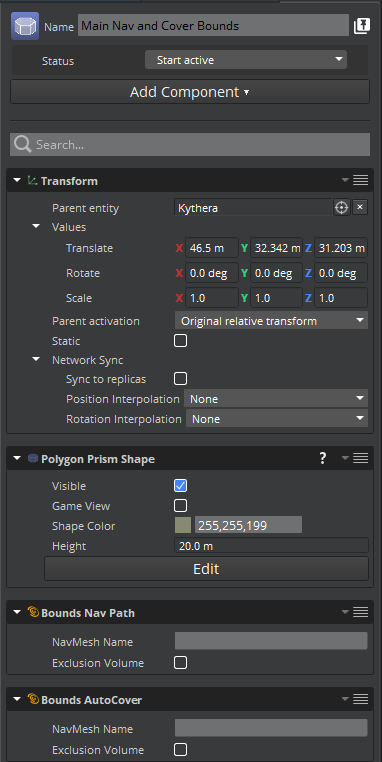Viewport: 382px width, 762px height.
Task: Click the Rotate Z field
Action: click(341, 273)
